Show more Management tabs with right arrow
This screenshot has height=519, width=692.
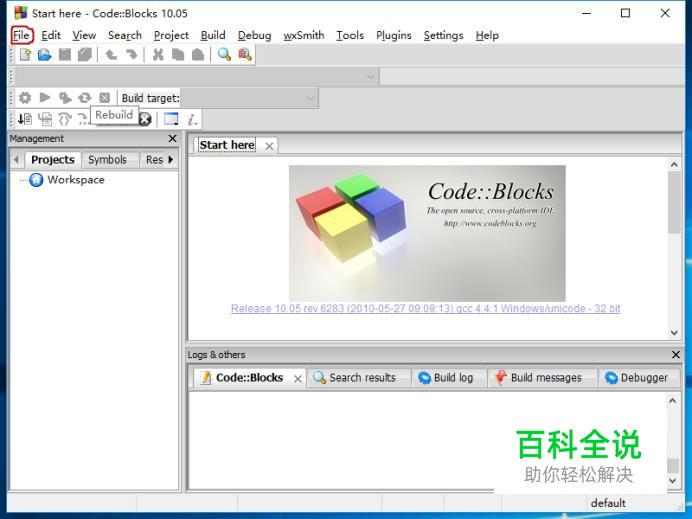tap(171, 160)
